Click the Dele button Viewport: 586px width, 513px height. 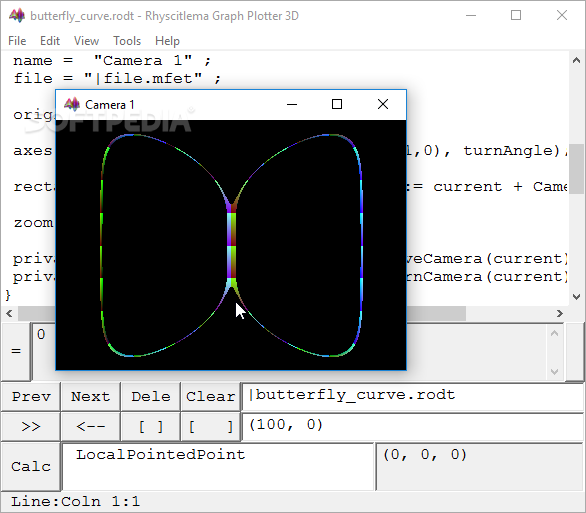[151, 396]
